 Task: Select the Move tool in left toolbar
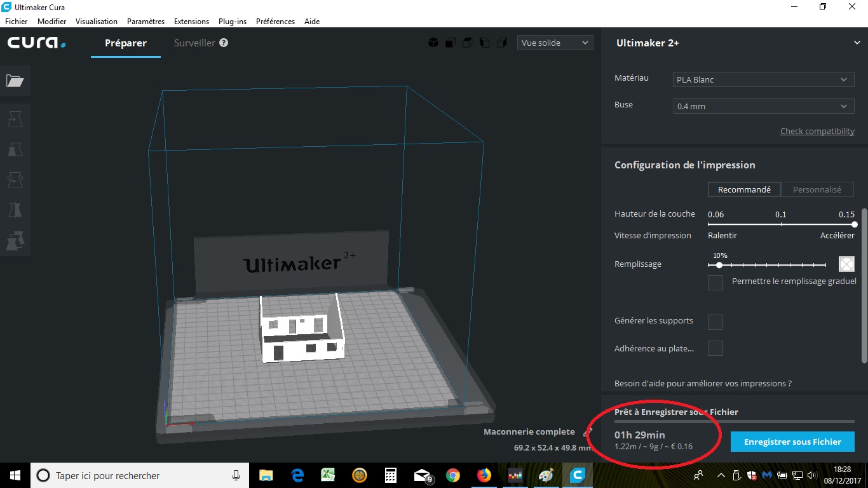[15, 119]
